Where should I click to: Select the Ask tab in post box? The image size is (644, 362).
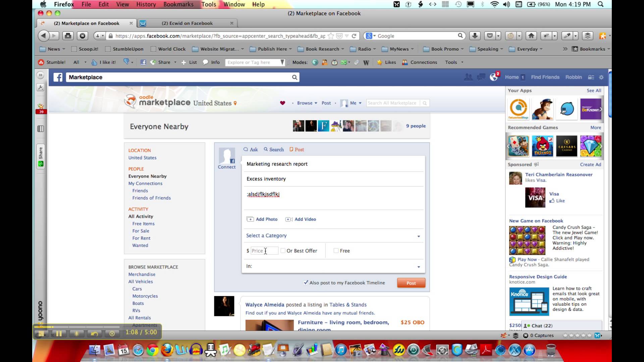click(251, 149)
